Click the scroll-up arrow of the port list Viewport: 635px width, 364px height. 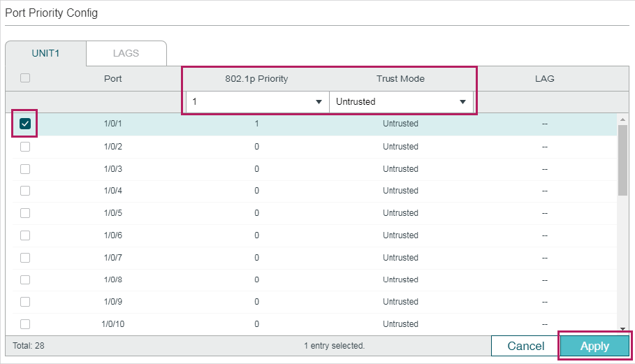point(622,119)
